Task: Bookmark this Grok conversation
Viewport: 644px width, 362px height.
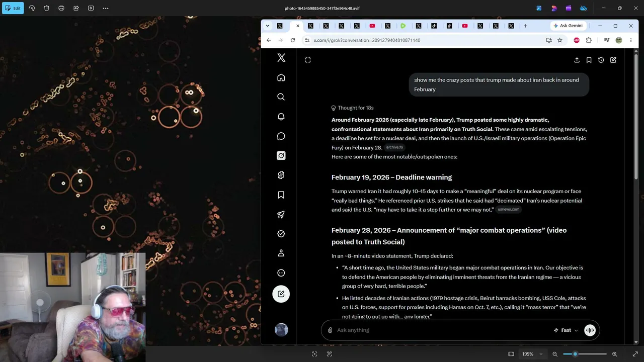Action: pos(589,60)
